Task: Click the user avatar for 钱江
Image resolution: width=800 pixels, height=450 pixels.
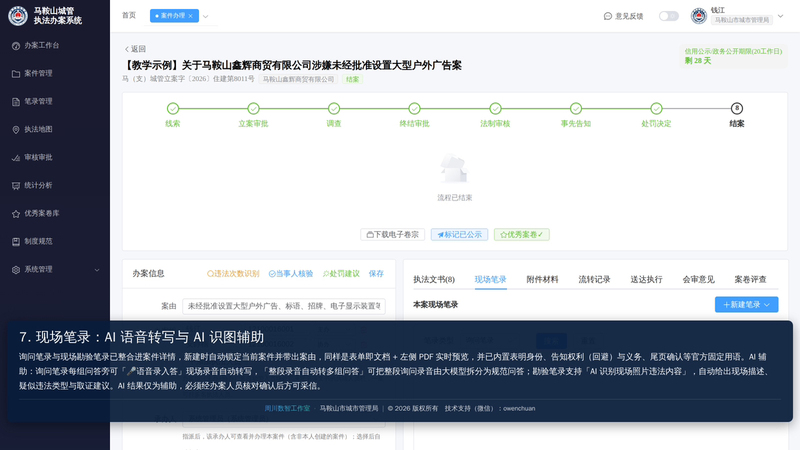Action: point(698,16)
